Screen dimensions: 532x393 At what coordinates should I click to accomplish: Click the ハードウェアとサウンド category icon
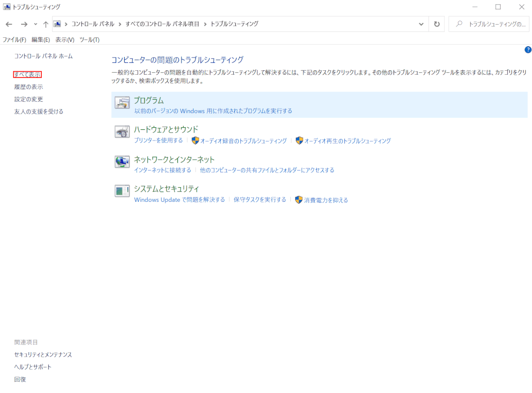click(122, 132)
